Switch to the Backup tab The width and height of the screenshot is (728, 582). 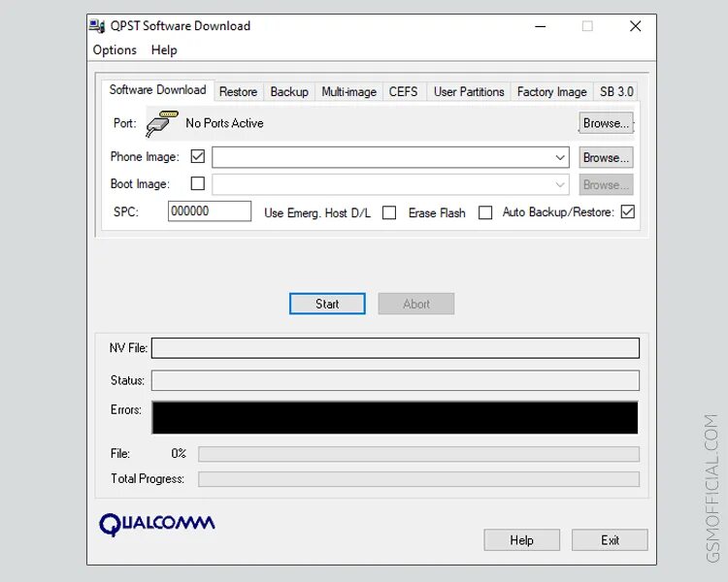(x=289, y=91)
